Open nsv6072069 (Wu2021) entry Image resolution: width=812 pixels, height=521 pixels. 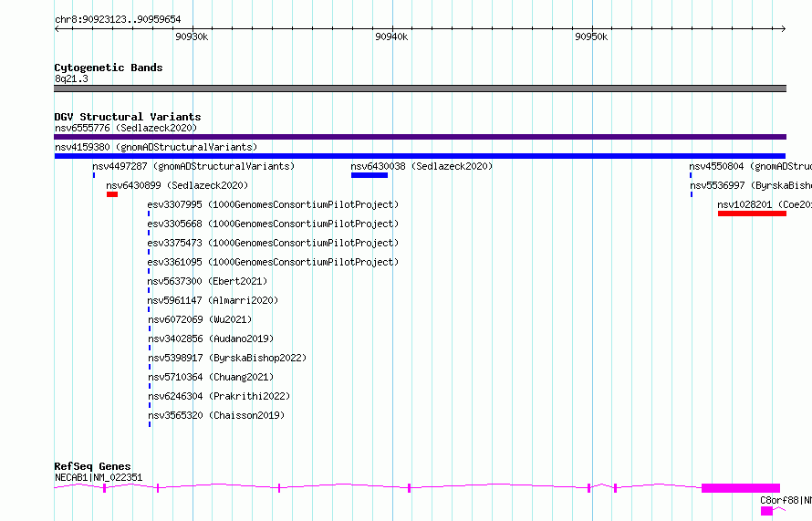(x=200, y=319)
